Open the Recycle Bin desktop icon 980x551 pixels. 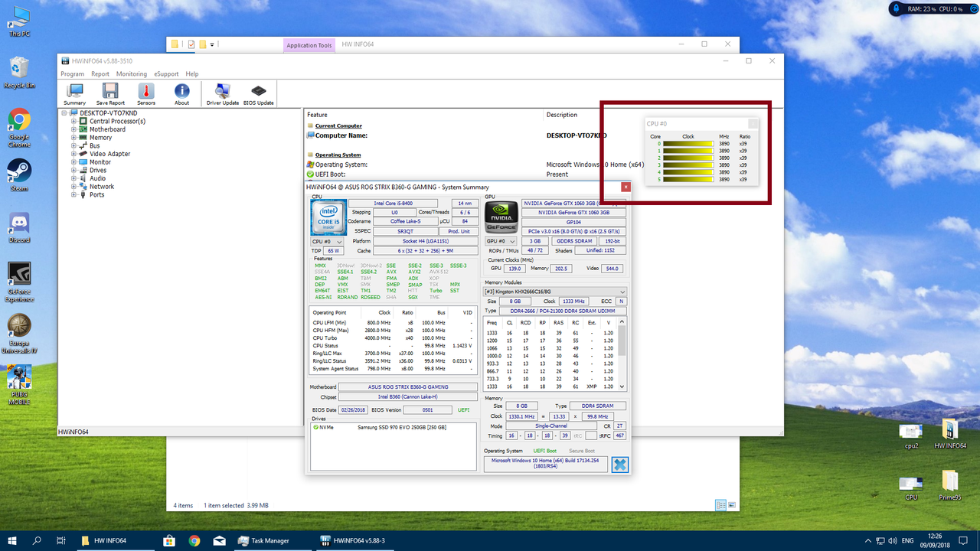[x=19, y=73]
